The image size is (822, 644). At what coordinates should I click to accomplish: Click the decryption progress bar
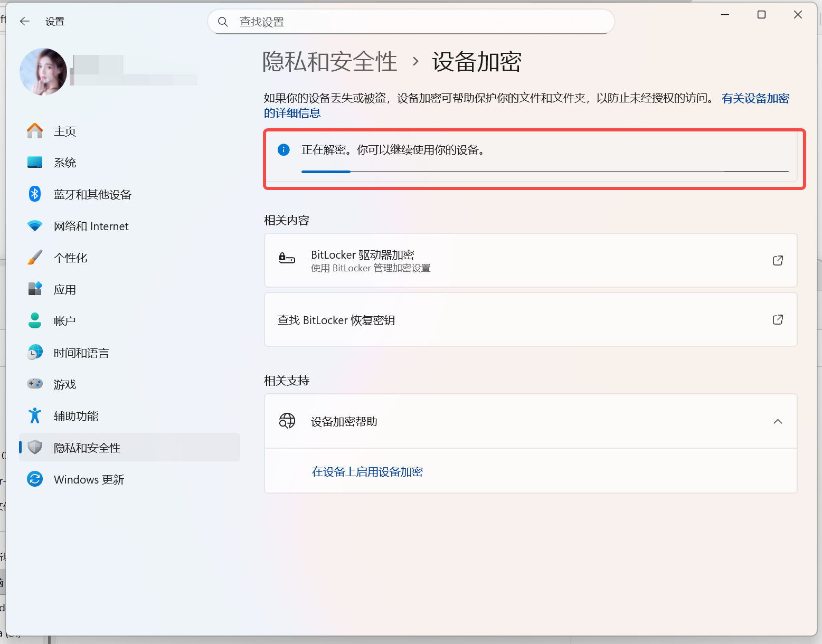tap(544, 172)
